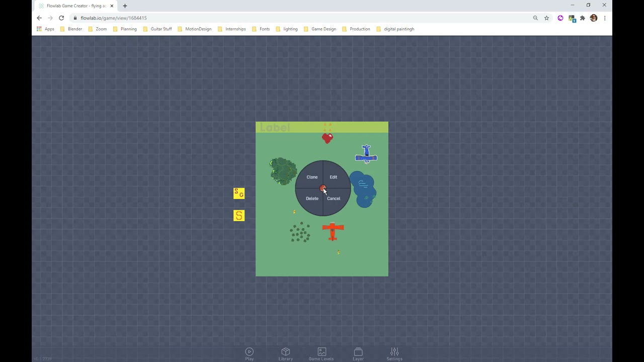Bookmark this page with the star icon
The width and height of the screenshot is (644, 362).
coord(546,18)
